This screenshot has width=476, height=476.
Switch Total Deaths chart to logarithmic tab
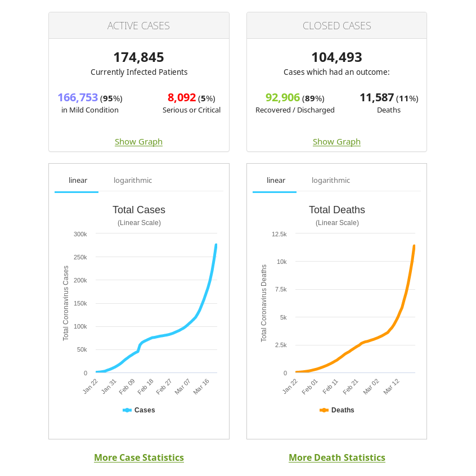pos(331,181)
